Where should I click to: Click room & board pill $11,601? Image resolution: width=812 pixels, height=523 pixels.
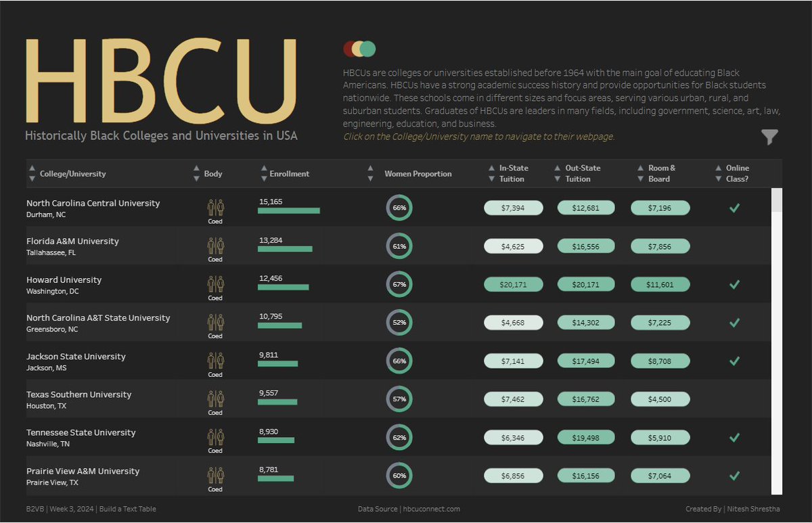pos(660,285)
